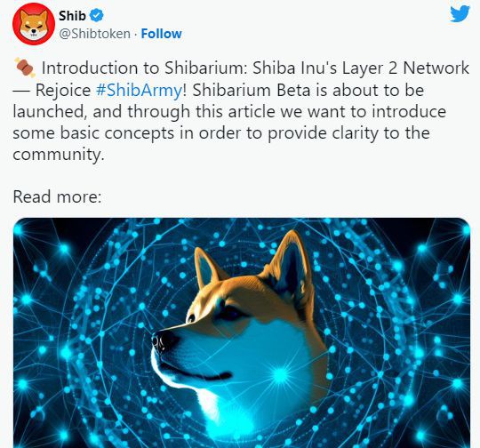
Task: Click 'Introduction to Shibarium' in the tweet
Action: pyautogui.click(x=144, y=68)
